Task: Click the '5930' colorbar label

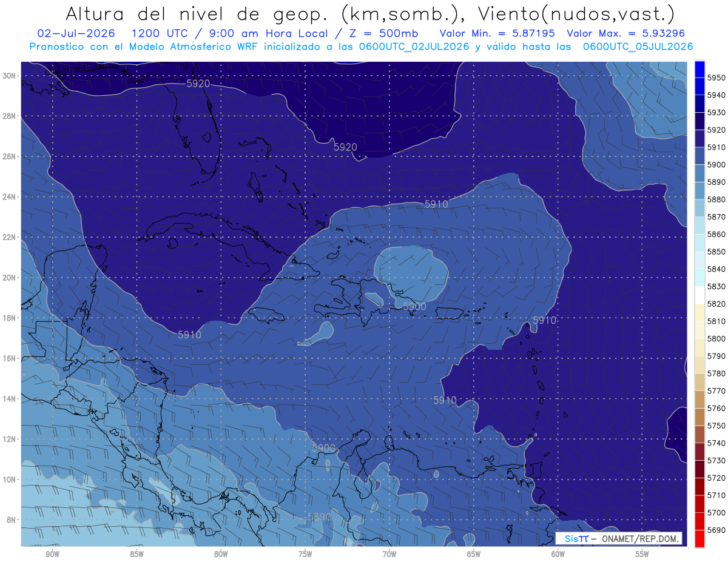Action: (716, 113)
